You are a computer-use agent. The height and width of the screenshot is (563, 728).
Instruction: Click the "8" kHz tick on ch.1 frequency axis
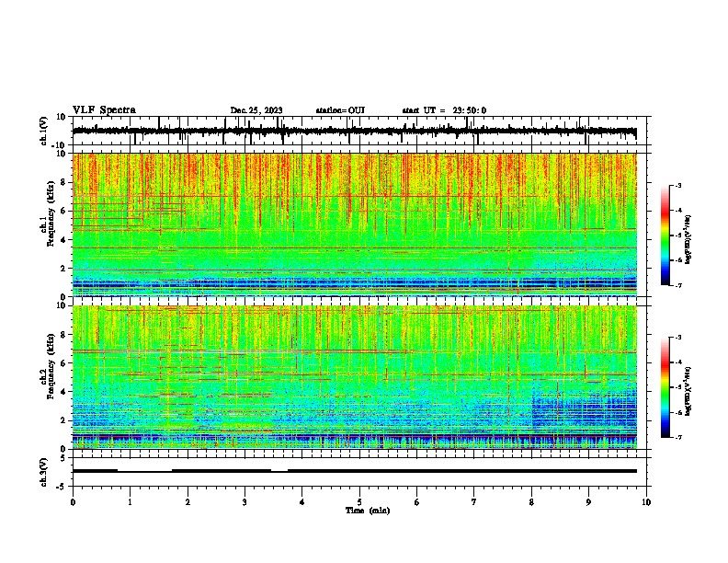coord(63,182)
